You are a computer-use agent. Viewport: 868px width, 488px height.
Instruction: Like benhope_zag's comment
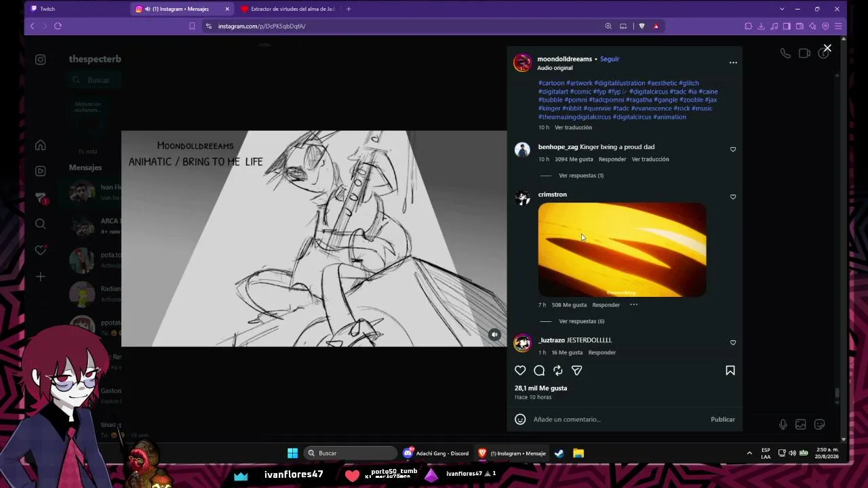click(x=733, y=149)
